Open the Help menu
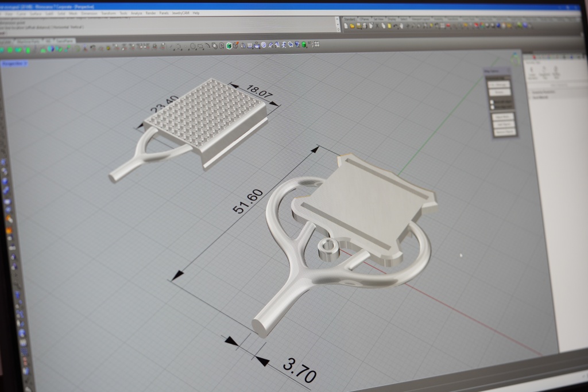 pos(196,13)
